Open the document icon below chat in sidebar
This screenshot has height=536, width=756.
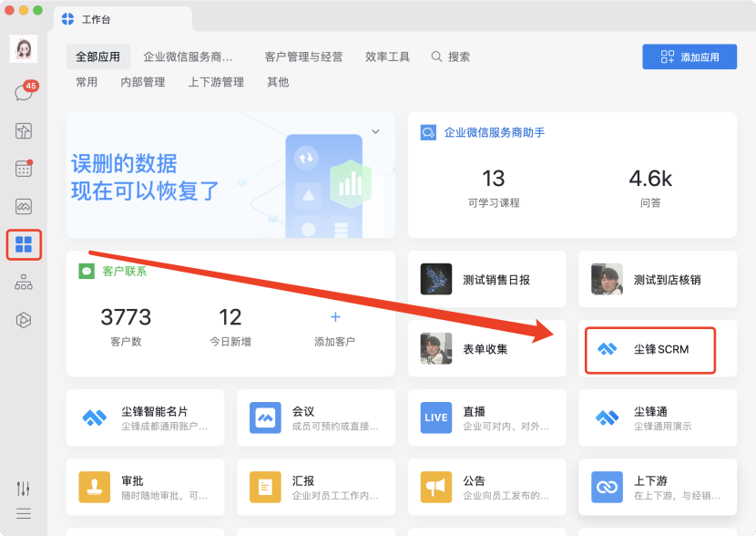(x=24, y=130)
